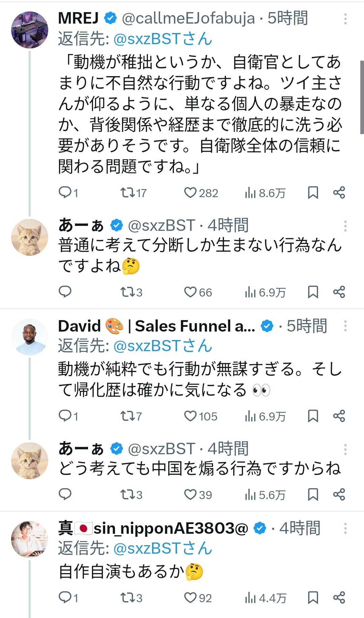
Task: Like David's tweet with 105 likes
Action: pos(190,416)
